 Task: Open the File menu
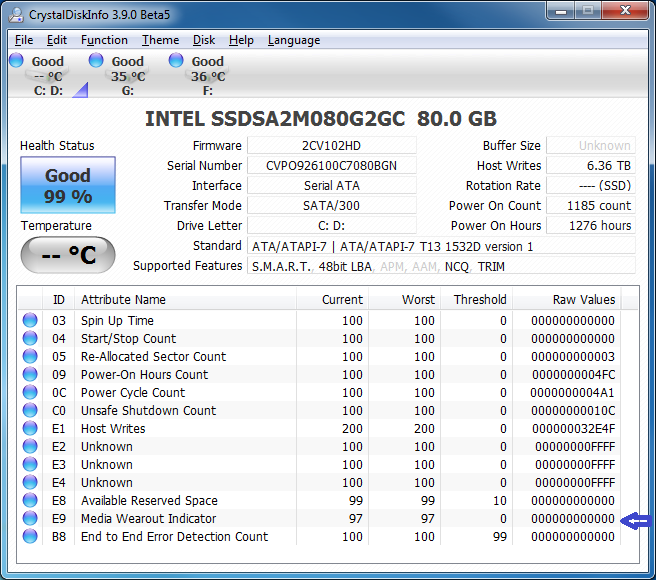(x=24, y=40)
